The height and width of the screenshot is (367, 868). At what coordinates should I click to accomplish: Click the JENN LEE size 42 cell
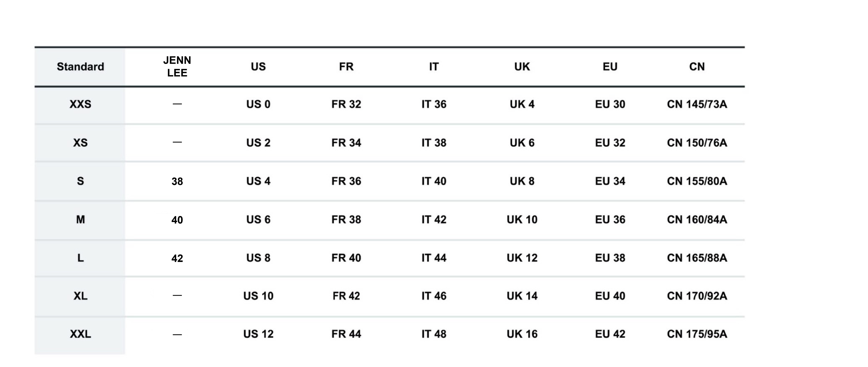point(177,258)
